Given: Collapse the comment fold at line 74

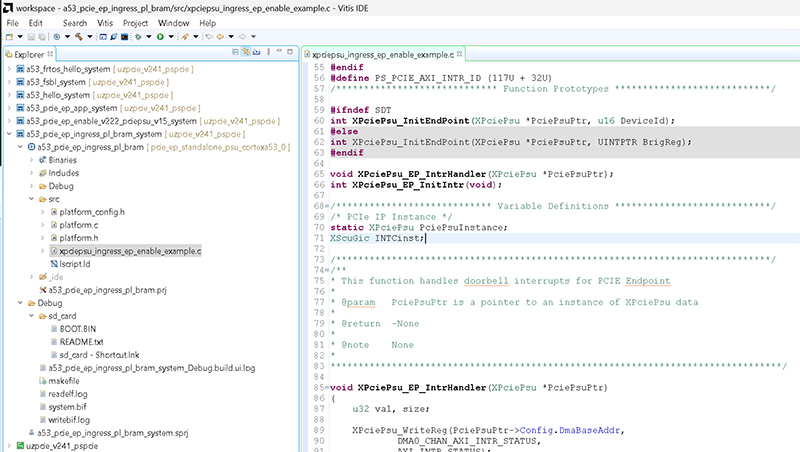Looking at the screenshot, I should pyautogui.click(x=327, y=270).
